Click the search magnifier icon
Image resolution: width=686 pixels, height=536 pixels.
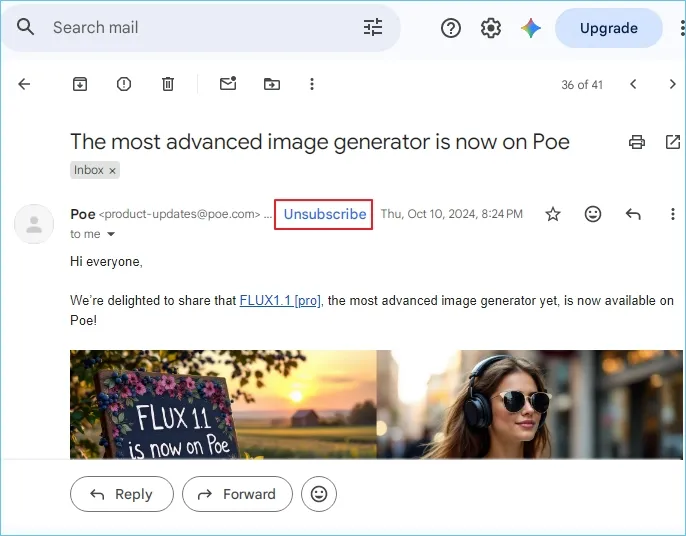25,27
